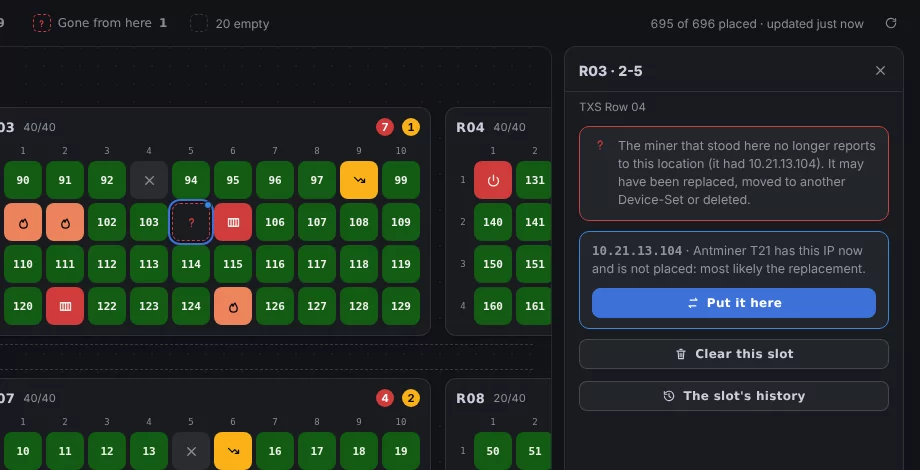Close the R03 · 2-5 detail panel
The width and height of the screenshot is (920, 470).
(880, 71)
